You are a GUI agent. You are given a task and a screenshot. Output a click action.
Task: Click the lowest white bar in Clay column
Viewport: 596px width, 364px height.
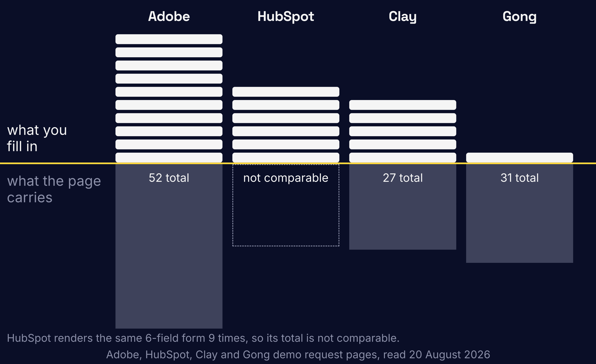point(403,158)
